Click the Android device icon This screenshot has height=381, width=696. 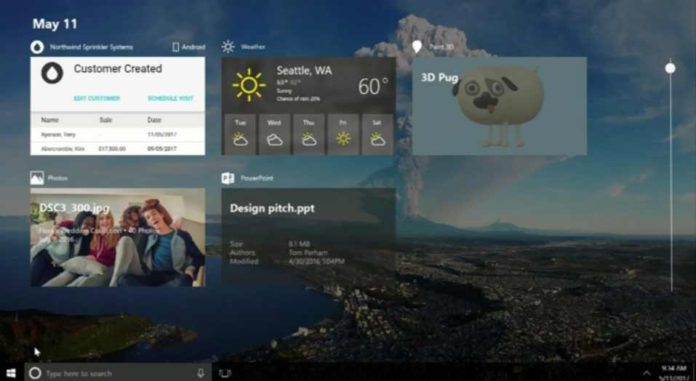pyautogui.click(x=175, y=47)
